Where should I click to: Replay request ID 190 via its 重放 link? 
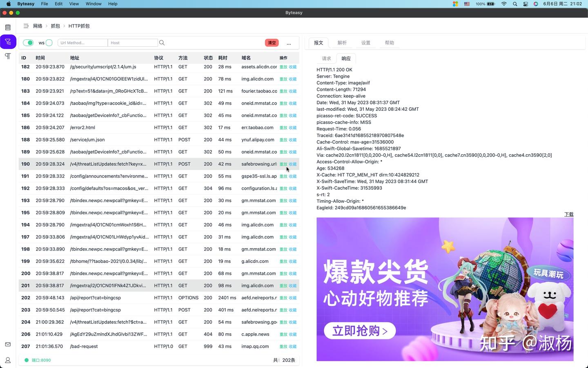tap(284, 164)
